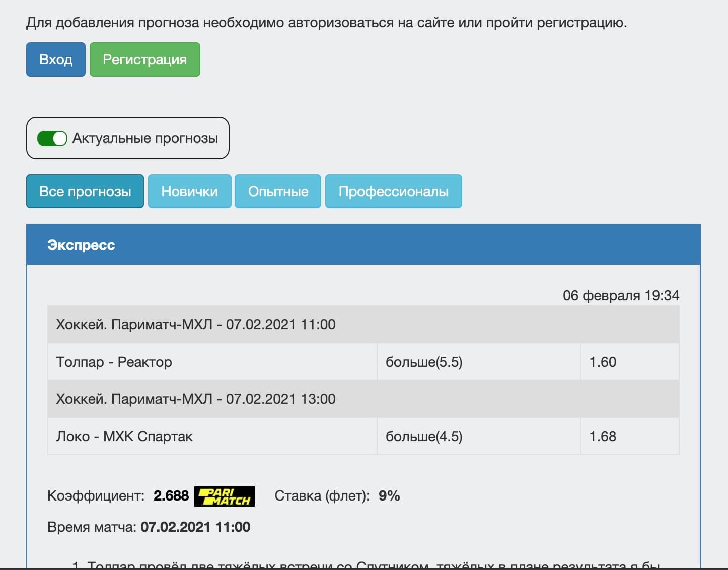
Task: Select the Все прогнозы tab
Action: click(85, 191)
